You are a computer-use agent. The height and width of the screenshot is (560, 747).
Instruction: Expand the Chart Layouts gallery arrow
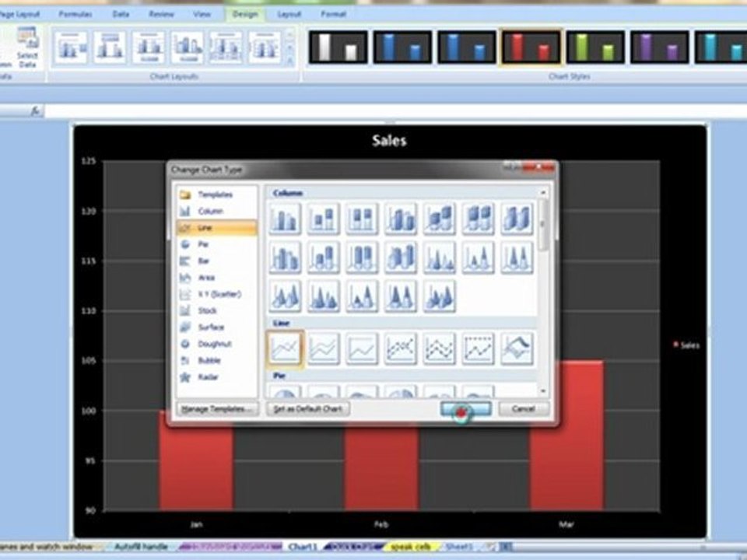[289, 61]
